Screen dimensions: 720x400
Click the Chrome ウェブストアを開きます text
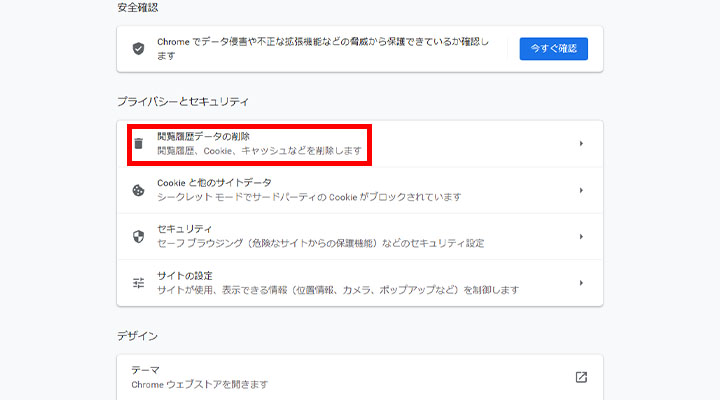click(x=199, y=384)
